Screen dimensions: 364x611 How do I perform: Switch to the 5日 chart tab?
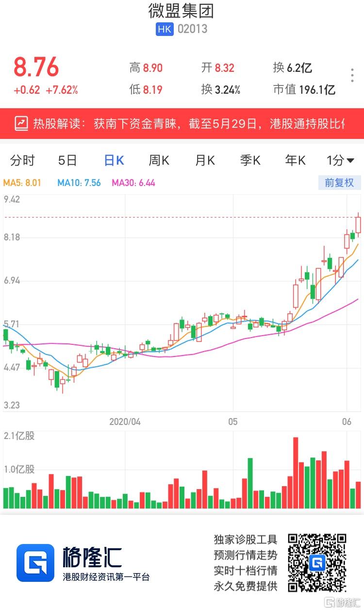[x=67, y=160]
